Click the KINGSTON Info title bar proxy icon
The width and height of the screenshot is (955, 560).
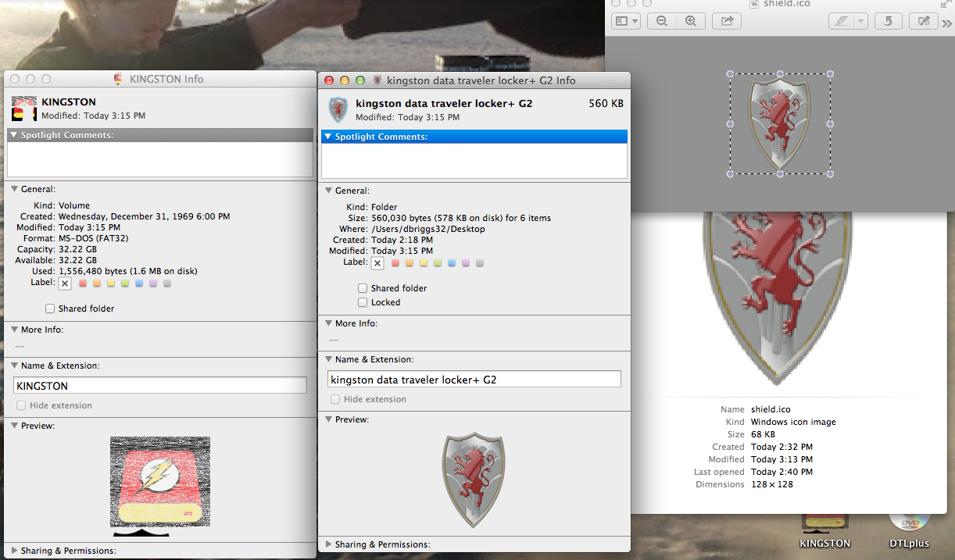click(118, 79)
